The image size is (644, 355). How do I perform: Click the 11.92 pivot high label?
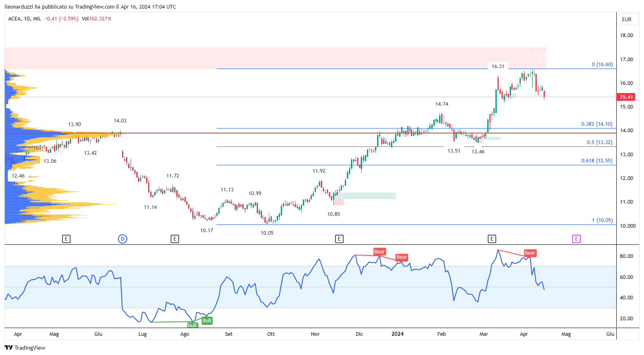click(x=319, y=171)
